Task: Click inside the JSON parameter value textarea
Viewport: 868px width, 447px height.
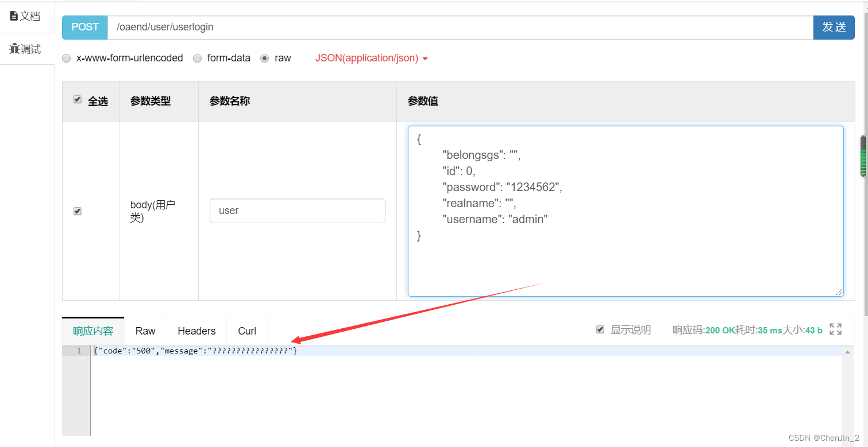Action: tap(626, 211)
